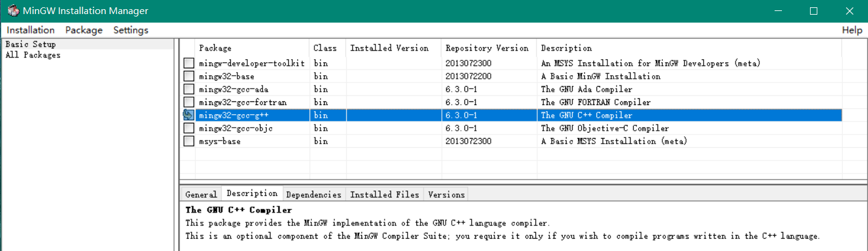
Task: Switch to the Dependencies tab
Action: (x=313, y=194)
